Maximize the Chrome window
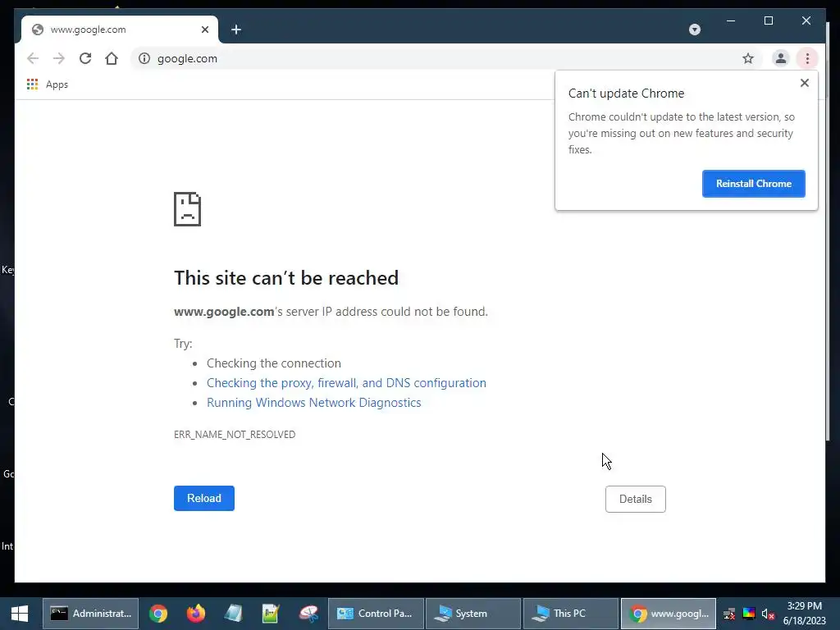 768,21
